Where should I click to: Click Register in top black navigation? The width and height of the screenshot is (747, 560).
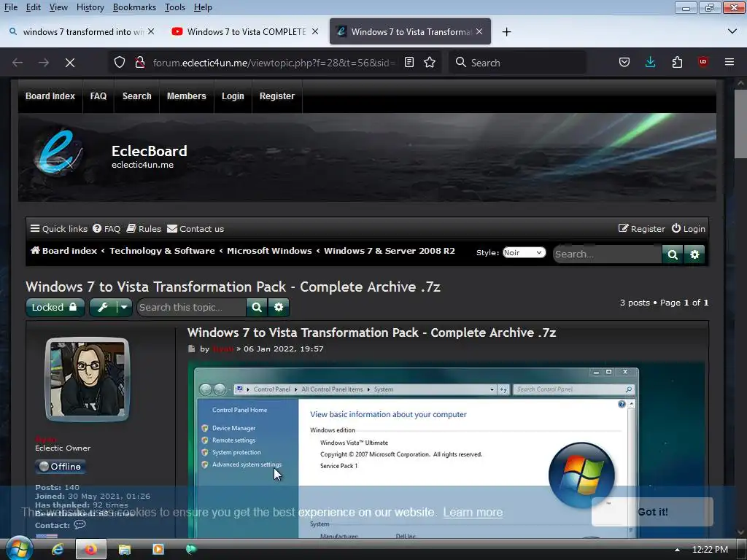pos(276,96)
